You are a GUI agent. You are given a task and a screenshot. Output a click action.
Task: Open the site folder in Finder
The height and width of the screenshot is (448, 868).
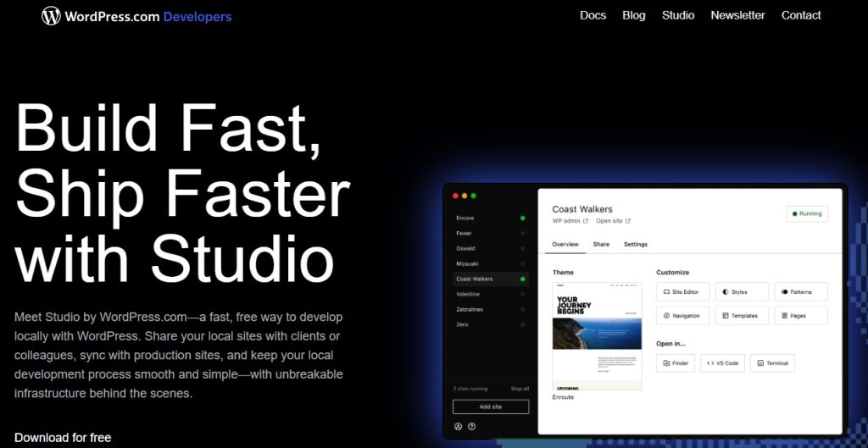point(675,362)
